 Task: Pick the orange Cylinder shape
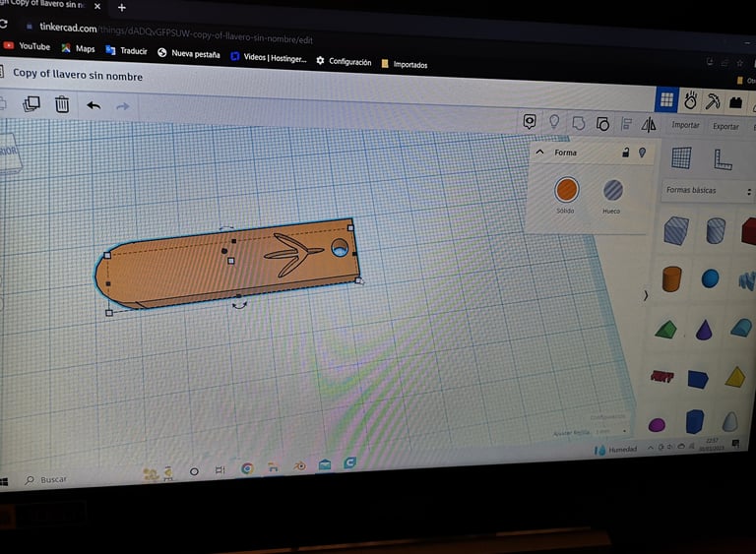[x=671, y=278]
